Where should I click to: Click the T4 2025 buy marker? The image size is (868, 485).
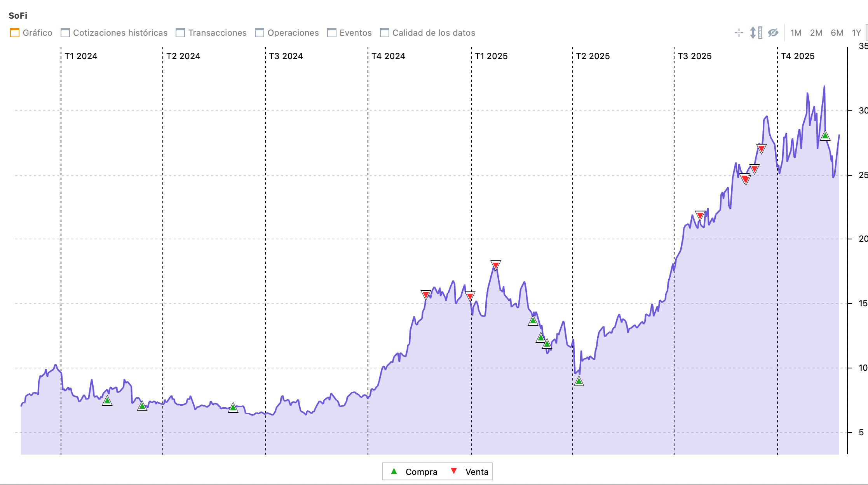[825, 136]
